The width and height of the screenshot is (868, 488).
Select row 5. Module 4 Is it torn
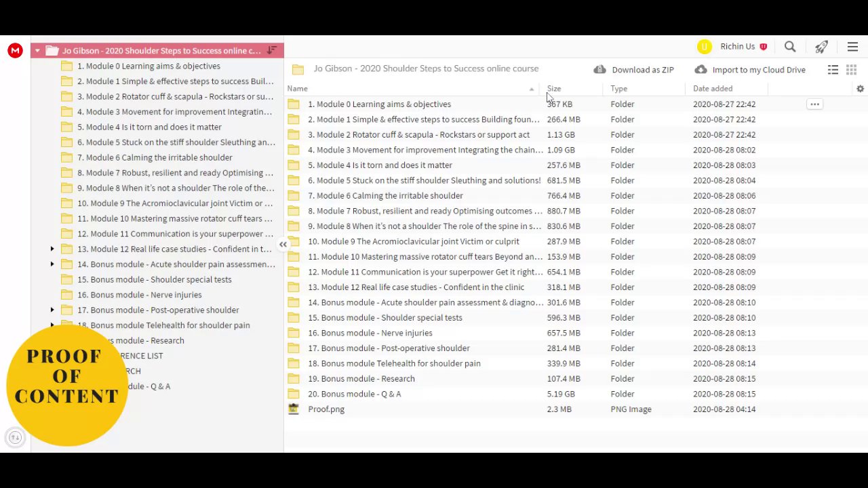(x=575, y=165)
